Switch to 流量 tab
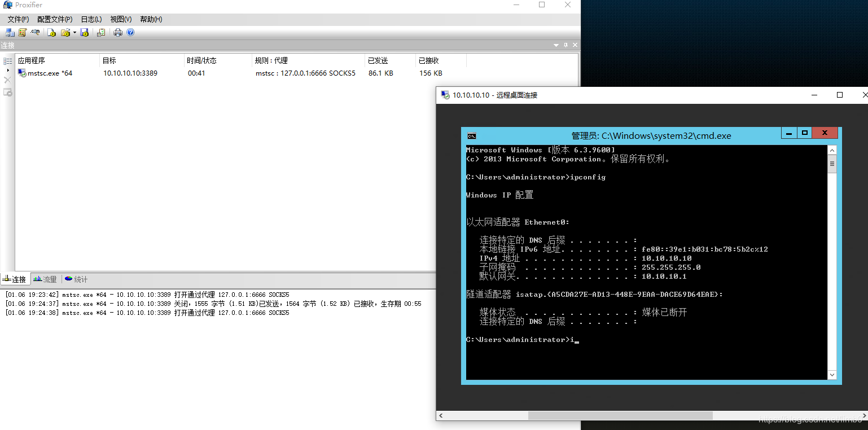 coord(45,279)
